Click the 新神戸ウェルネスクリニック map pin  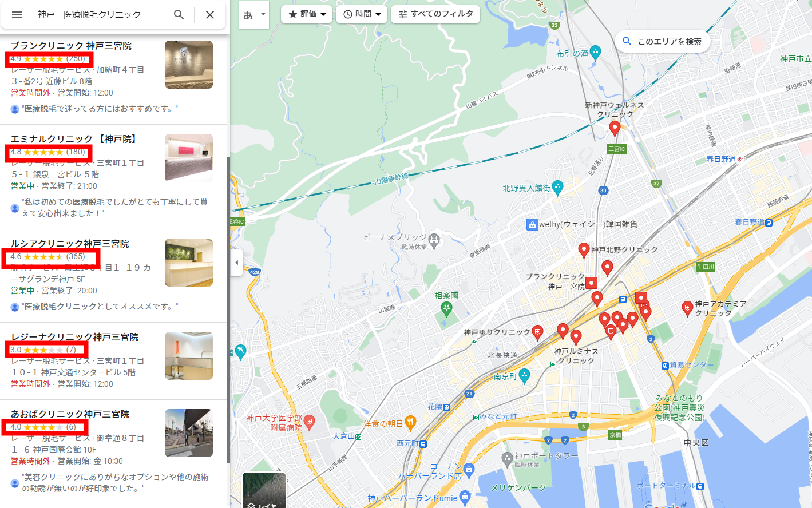coord(615,128)
